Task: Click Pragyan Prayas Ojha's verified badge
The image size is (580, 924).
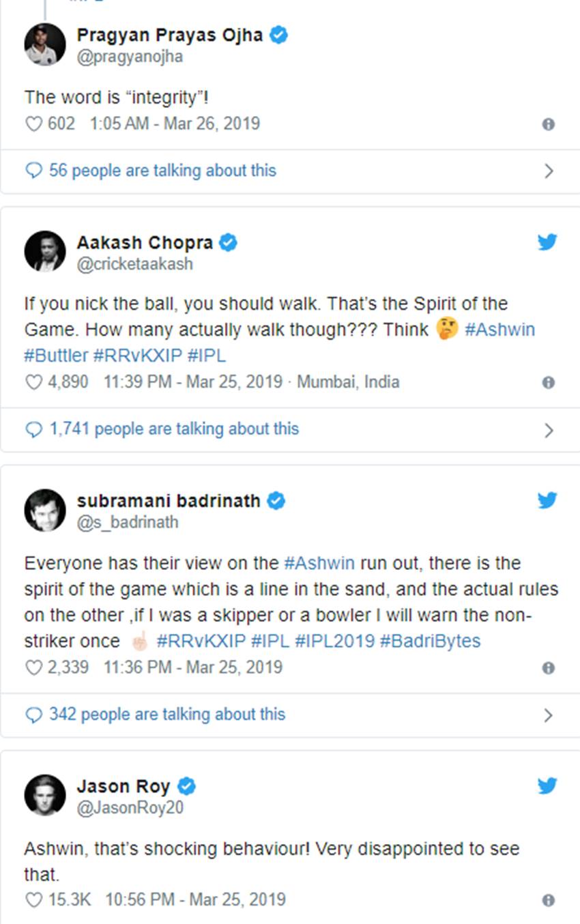Action: tap(278, 35)
